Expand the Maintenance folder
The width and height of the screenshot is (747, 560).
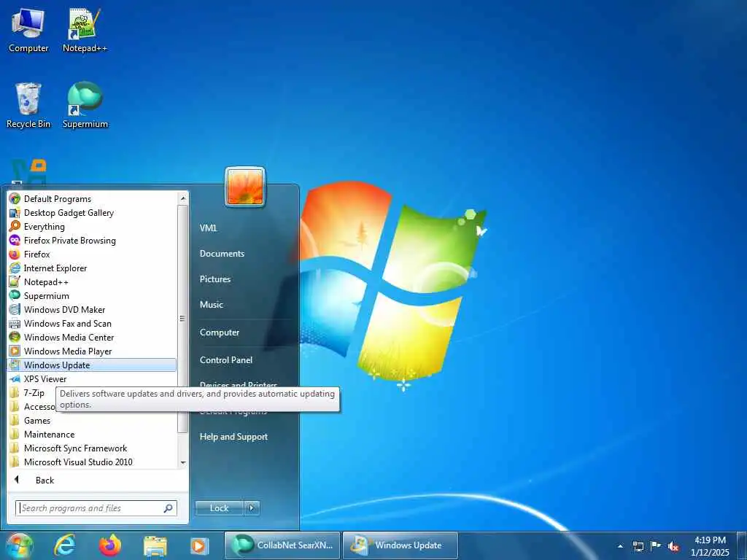pyautogui.click(x=92, y=435)
